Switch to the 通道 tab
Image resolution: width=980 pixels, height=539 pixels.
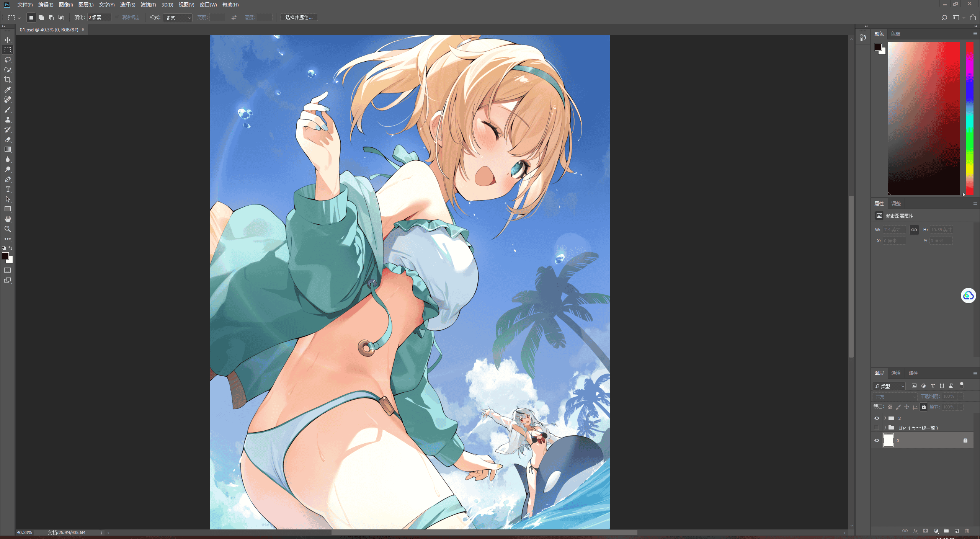(x=896, y=373)
